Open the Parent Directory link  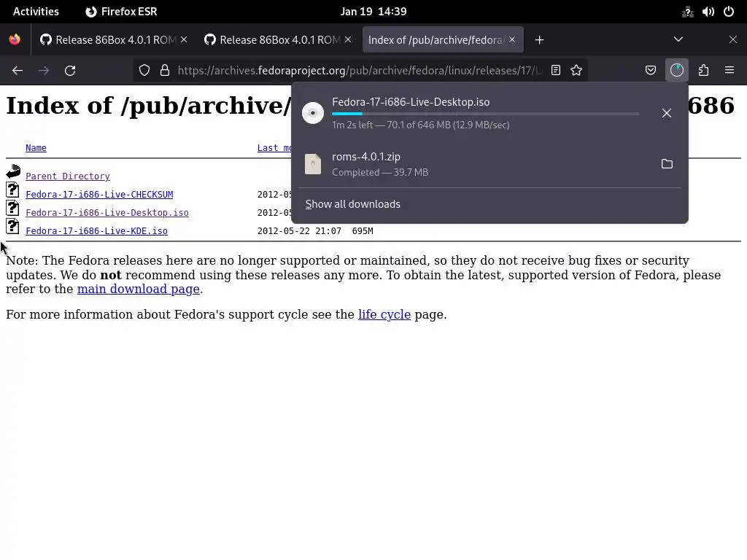tap(68, 176)
